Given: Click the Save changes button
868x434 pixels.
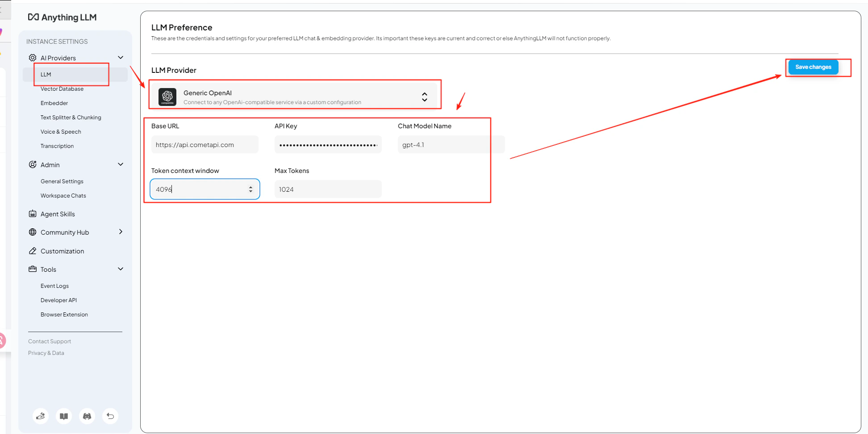Looking at the screenshot, I should 813,67.
